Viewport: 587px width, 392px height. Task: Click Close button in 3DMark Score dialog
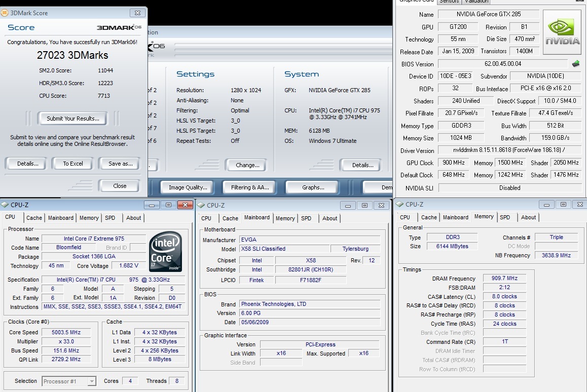(120, 186)
